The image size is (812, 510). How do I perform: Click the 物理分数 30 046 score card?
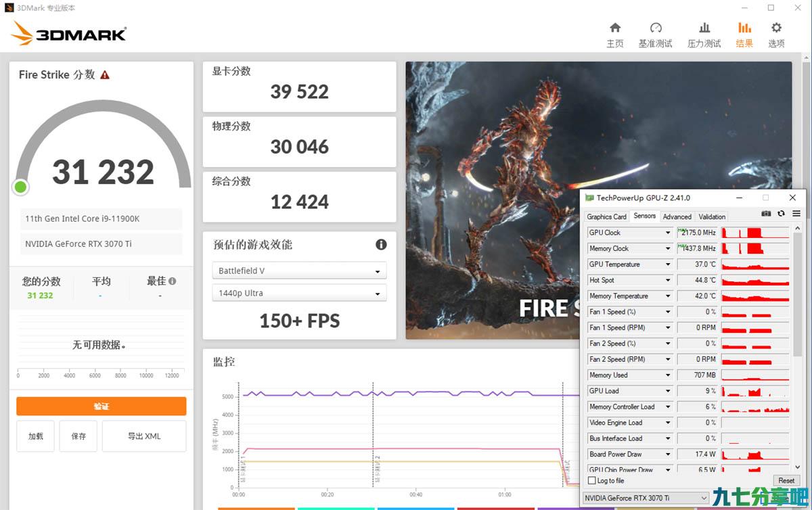(299, 142)
